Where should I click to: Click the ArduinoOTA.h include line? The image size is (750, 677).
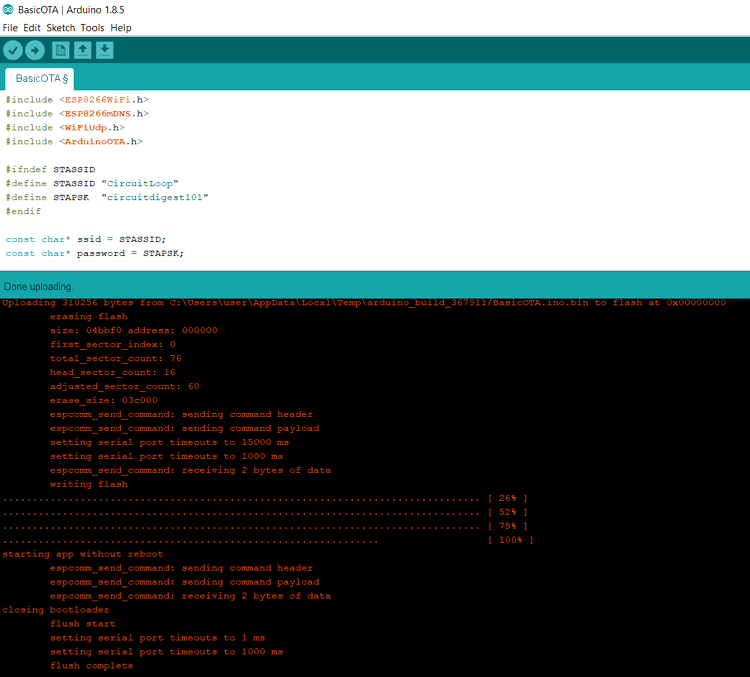(74, 142)
